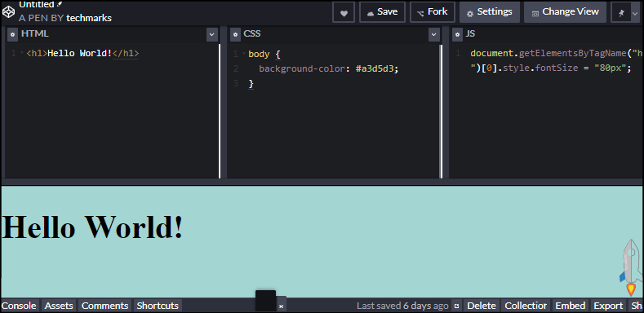Edit the pen title with pencil icon

point(60,4)
